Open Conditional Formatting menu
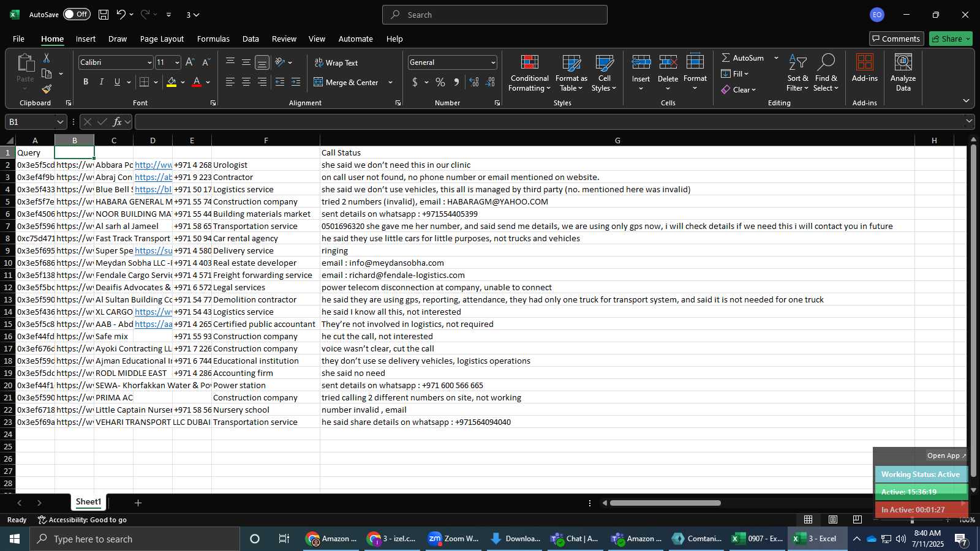This screenshot has width=980, height=551. click(530, 73)
